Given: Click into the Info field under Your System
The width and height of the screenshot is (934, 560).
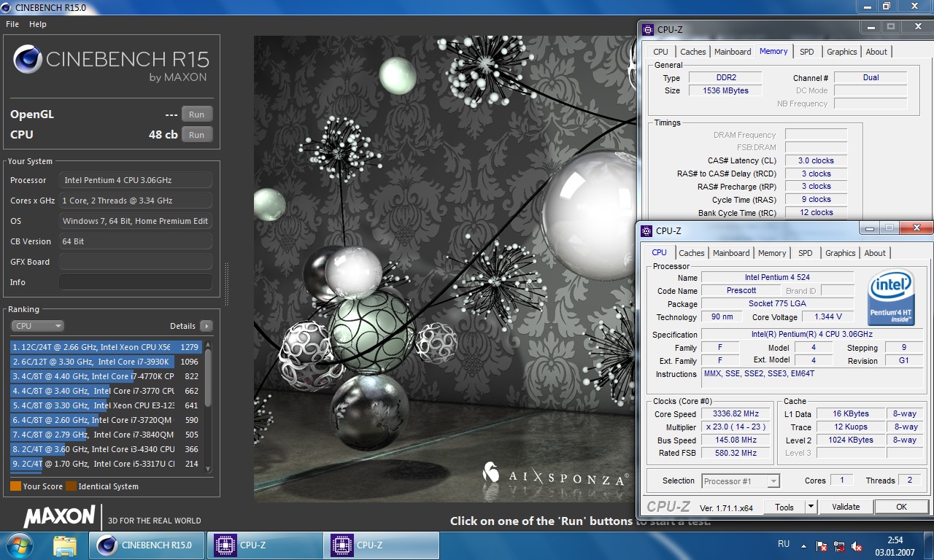Looking at the screenshot, I should coord(136,282).
